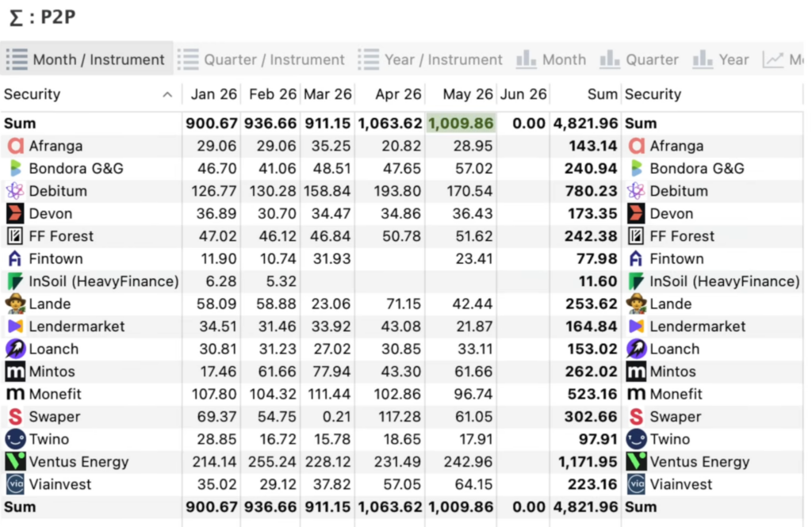
Task: Click the Lande icon in right Security column
Action: click(636, 304)
